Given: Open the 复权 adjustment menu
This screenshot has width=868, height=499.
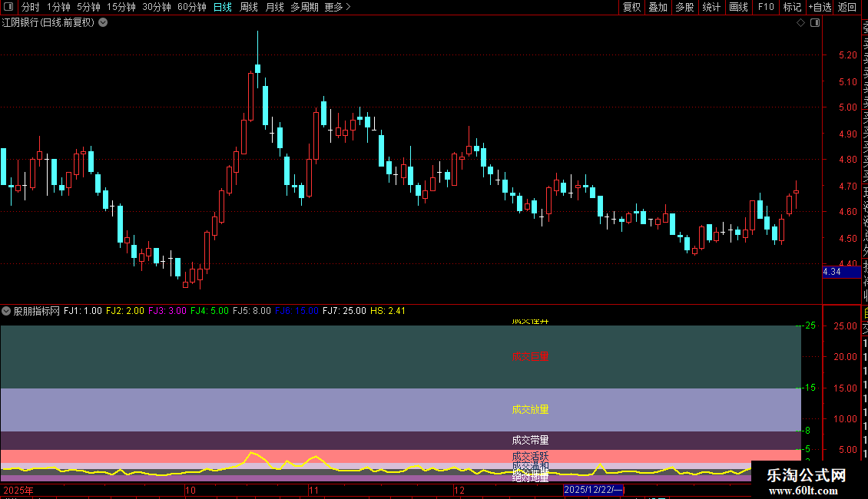Looking at the screenshot, I should tap(631, 7).
